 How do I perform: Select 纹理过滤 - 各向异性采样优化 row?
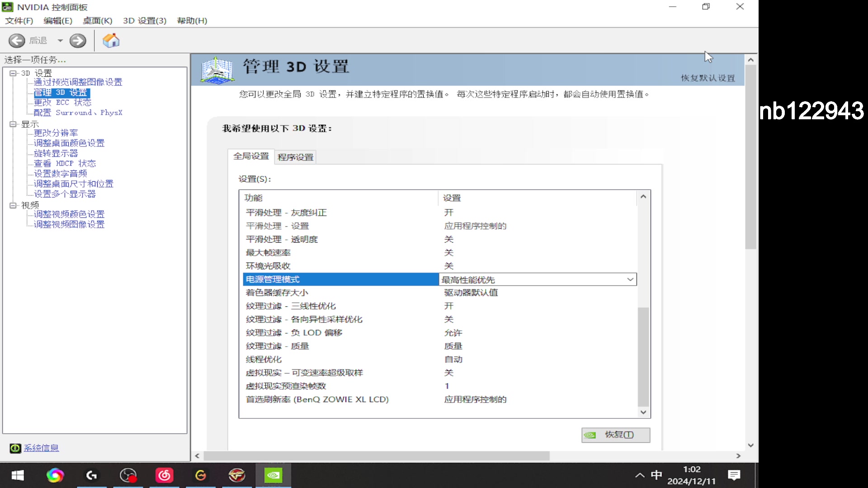[439, 319]
